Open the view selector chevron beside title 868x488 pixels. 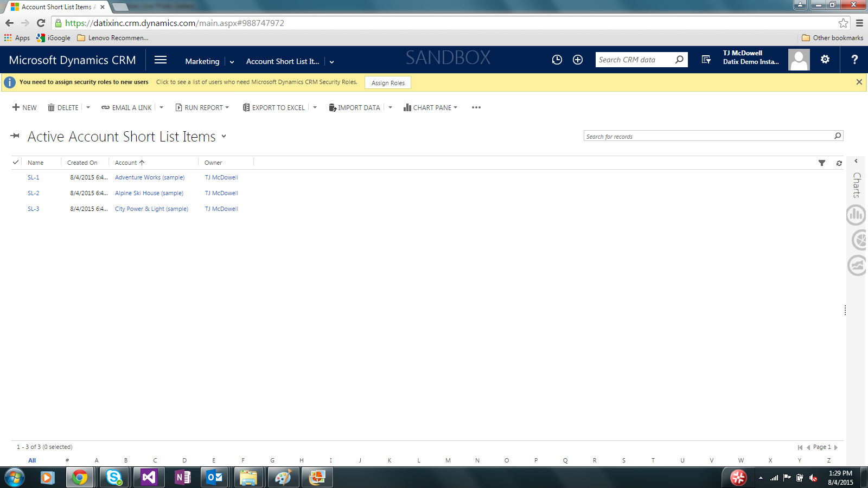pos(224,137)
